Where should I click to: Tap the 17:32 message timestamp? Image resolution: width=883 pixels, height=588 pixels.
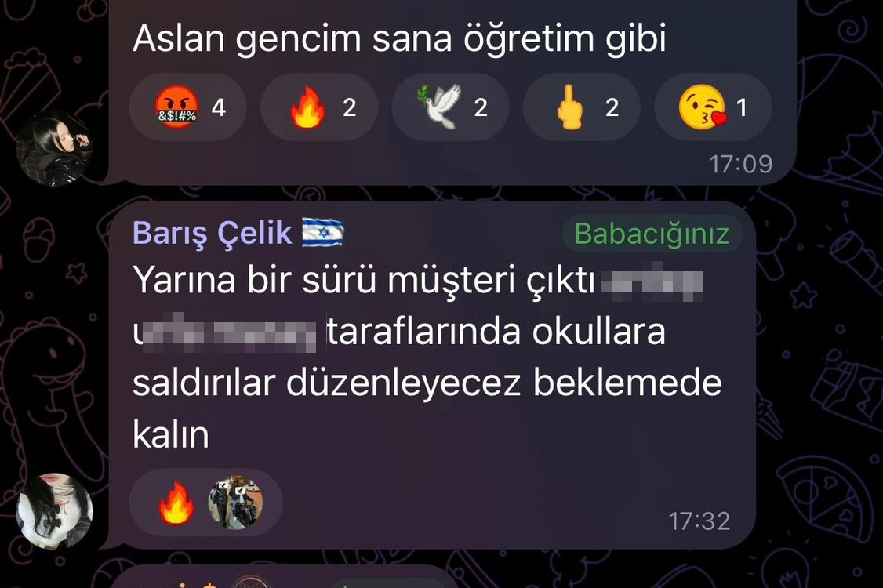(699, 521)
